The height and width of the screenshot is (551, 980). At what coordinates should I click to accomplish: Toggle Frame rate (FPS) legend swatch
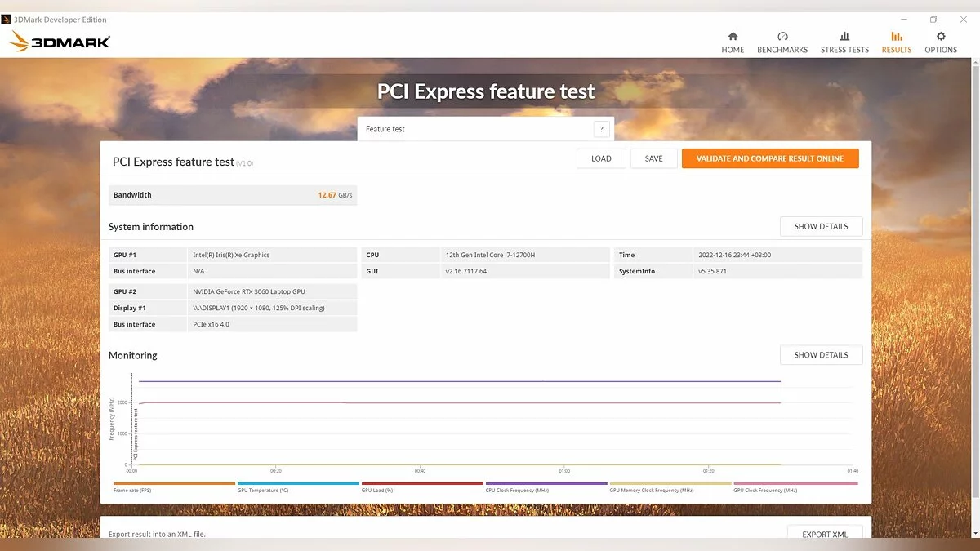[x=174, y=483]
